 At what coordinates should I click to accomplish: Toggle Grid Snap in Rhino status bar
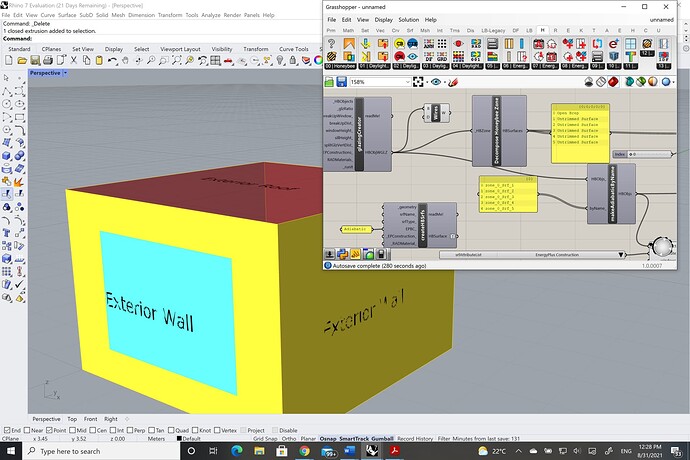(265, 439)
